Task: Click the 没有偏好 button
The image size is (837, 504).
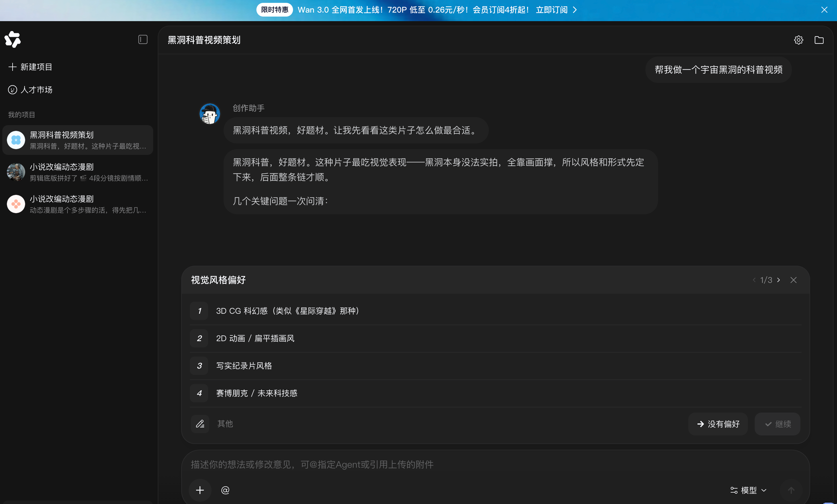Action: (x=718, y=424)
